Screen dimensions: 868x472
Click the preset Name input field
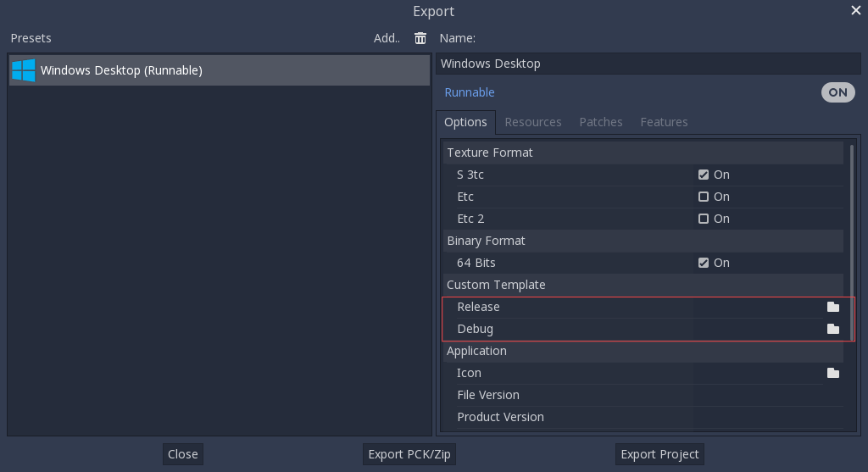tap(648, 64)
